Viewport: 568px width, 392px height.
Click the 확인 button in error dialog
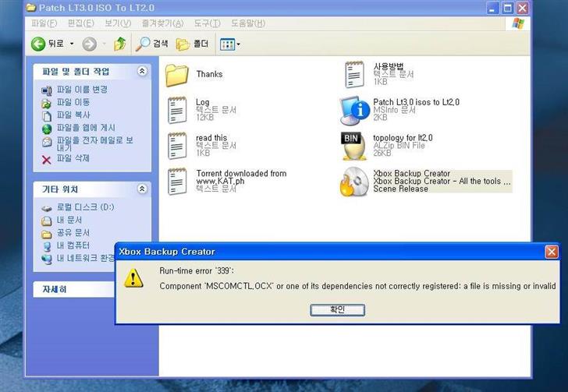point(337,309)
